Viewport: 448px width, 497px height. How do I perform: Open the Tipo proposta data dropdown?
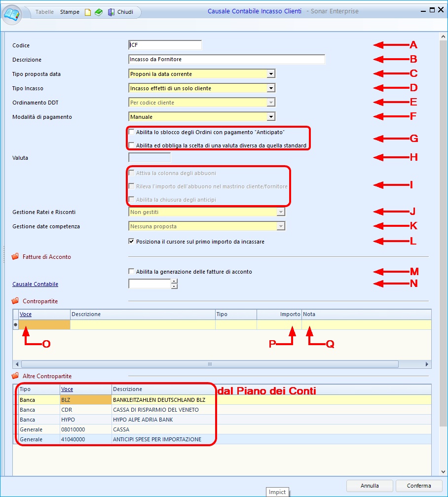click(270, 74)
